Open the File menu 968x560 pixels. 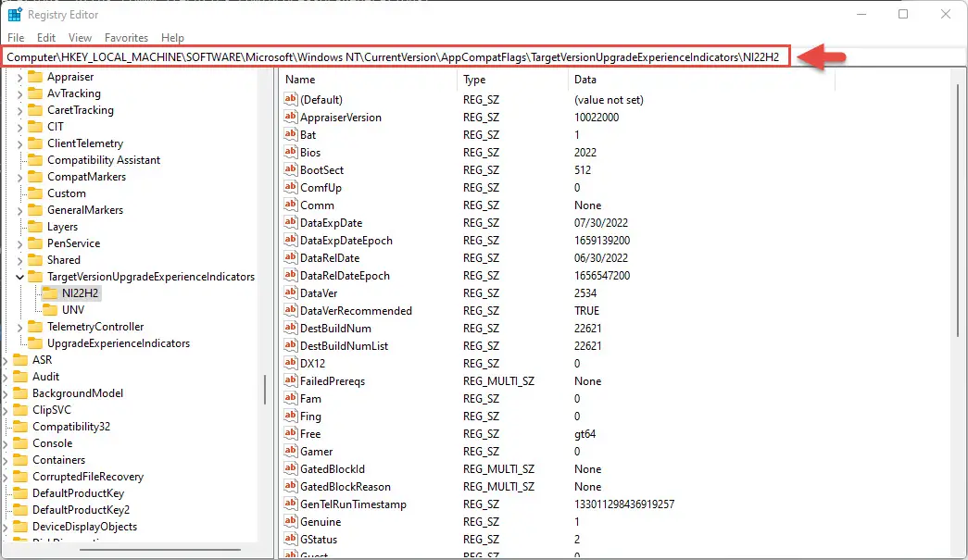16,38
